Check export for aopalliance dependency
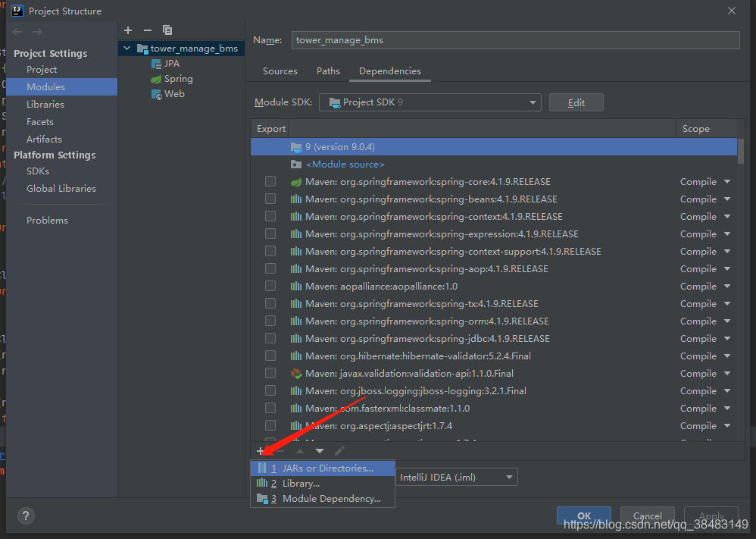This screenshot has height=539, width=756. click(270, 286)
